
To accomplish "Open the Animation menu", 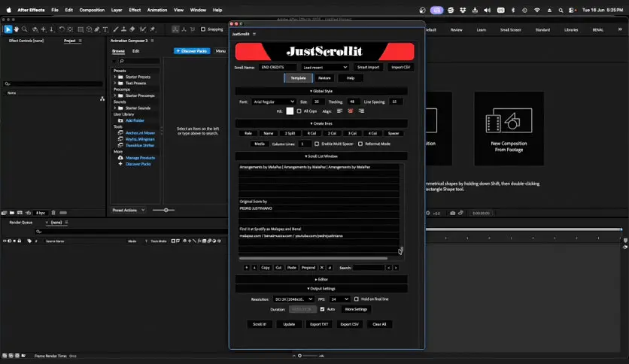I will click(157, 10).
